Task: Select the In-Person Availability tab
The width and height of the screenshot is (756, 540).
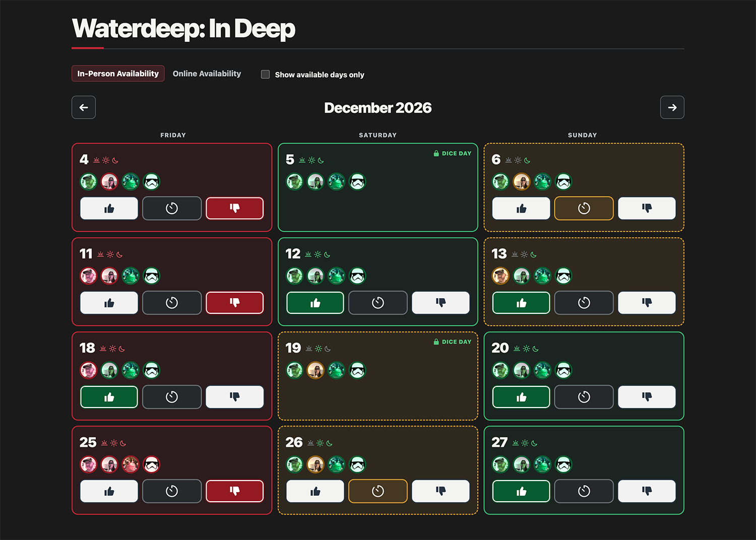Action: pyautogui.click(x=118, y=74)
